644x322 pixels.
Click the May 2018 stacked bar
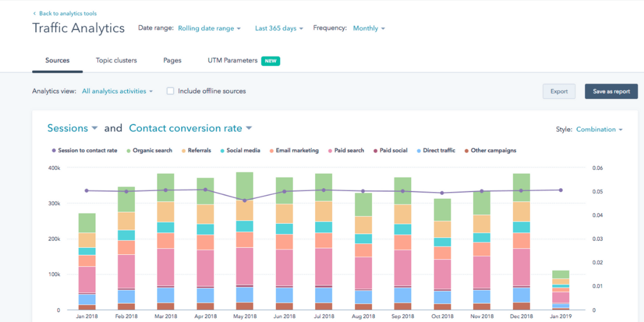245,241
